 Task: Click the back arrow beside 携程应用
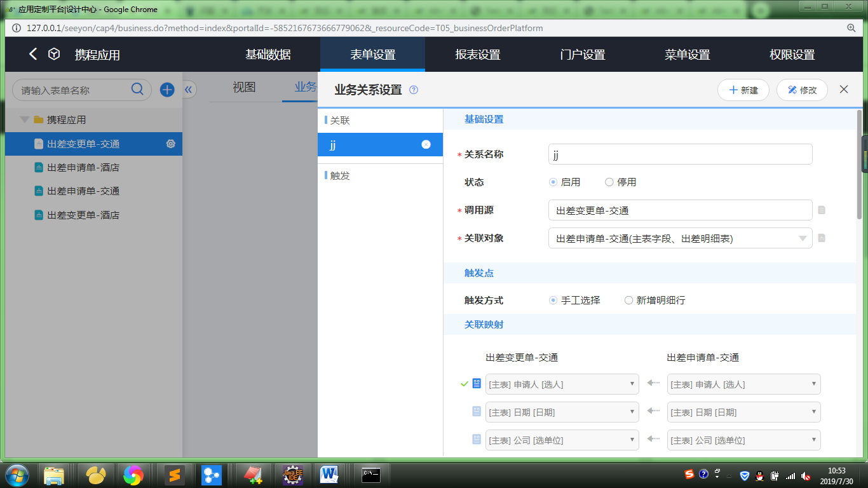click(33, 54)
